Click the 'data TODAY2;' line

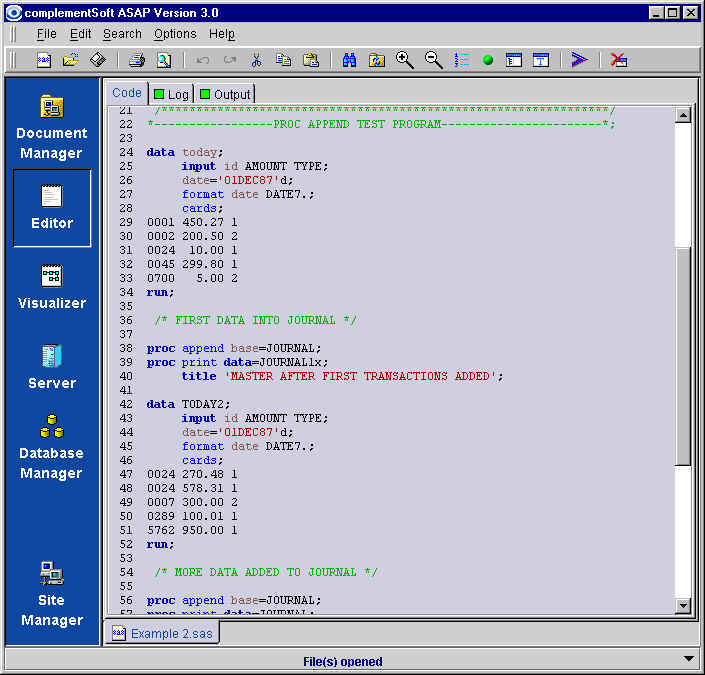coord(188,404)
